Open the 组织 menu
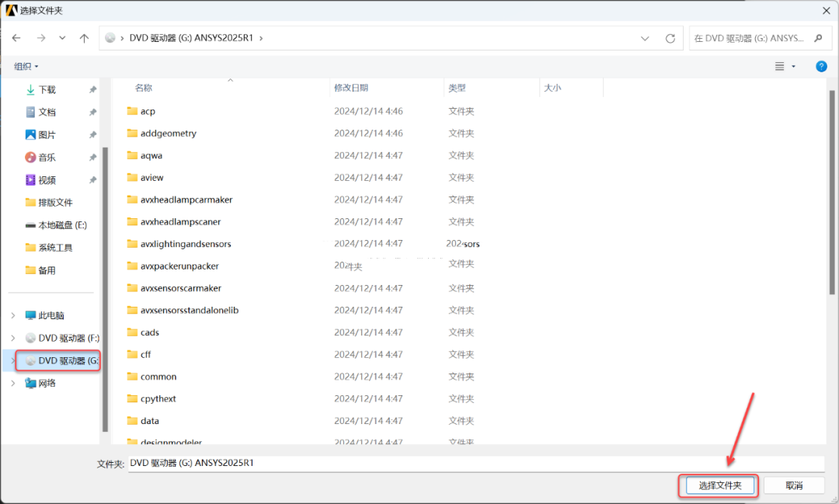 (26, 66)
